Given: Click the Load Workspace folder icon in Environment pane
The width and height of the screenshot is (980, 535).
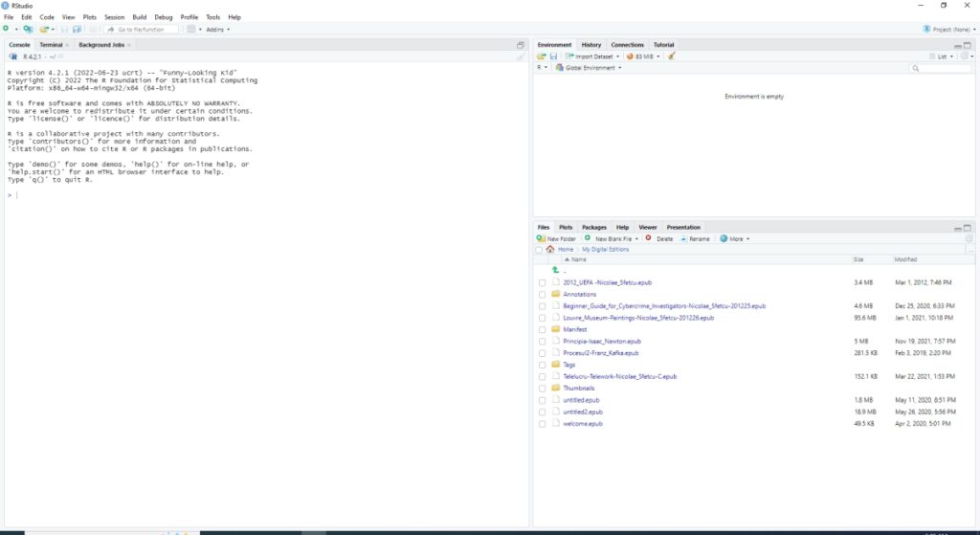Looking at the screenshot, I should tap(542, 56).
